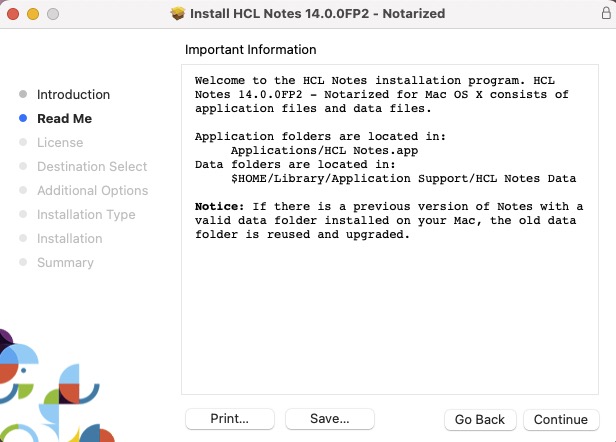Select the Introduction step in sidebar

coord(73,94)
